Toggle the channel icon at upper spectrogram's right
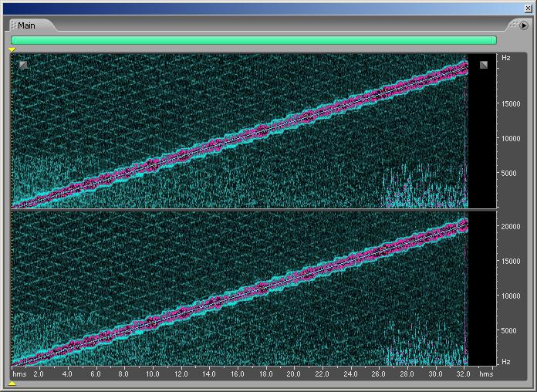Viewport: 537px width, 392px height. pos(483,64)
